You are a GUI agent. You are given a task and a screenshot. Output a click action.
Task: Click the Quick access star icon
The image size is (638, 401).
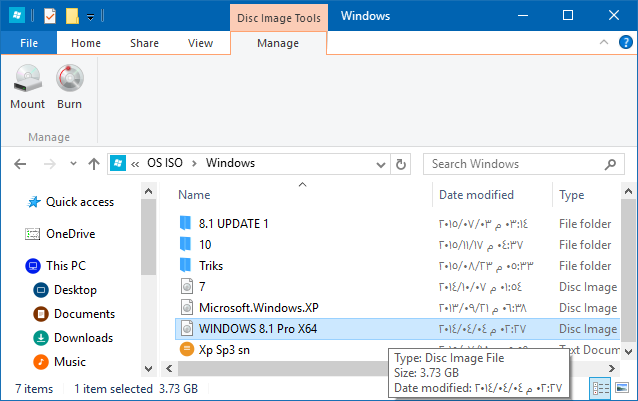coord(33,202)
